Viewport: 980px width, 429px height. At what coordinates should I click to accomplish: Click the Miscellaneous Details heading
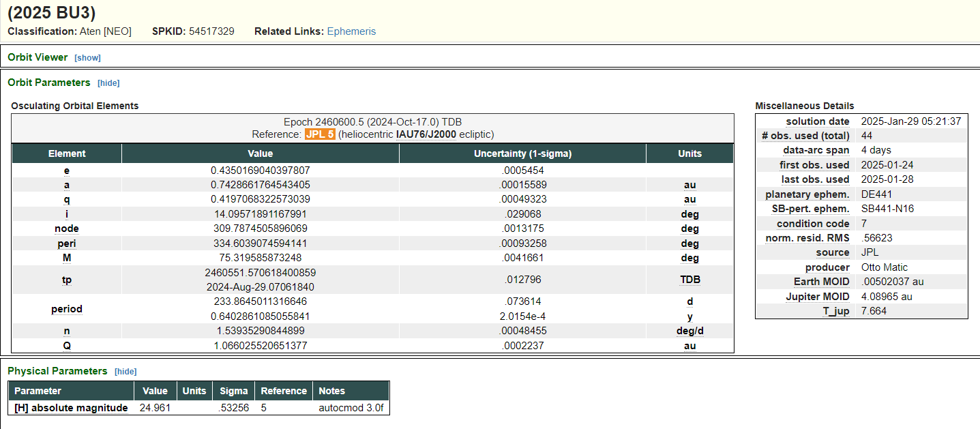804,106
